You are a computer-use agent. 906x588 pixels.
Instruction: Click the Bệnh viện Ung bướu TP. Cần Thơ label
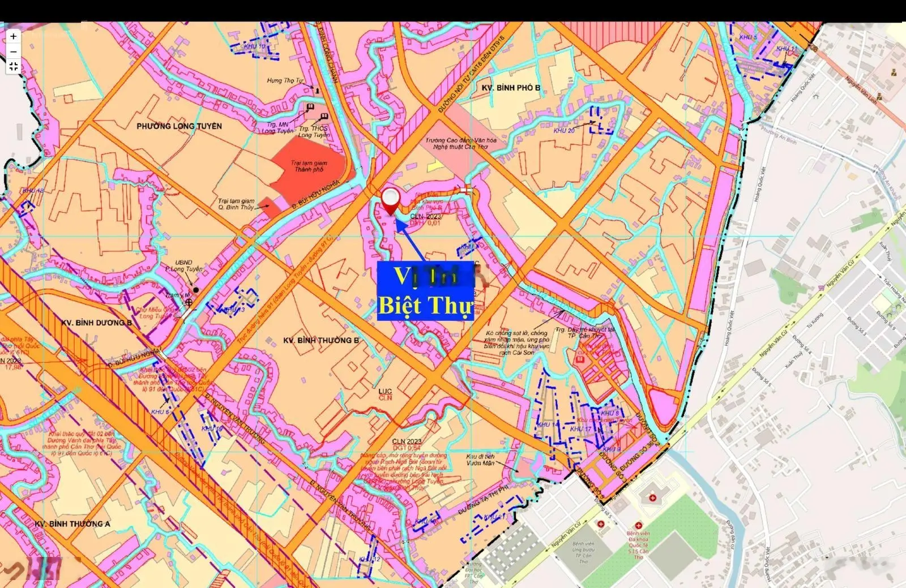coord(583,553)
